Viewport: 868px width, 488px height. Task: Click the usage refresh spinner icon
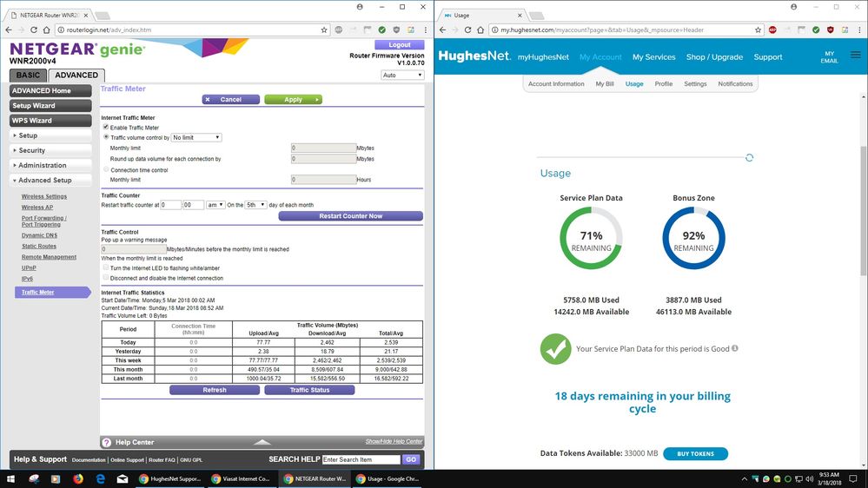749,157
